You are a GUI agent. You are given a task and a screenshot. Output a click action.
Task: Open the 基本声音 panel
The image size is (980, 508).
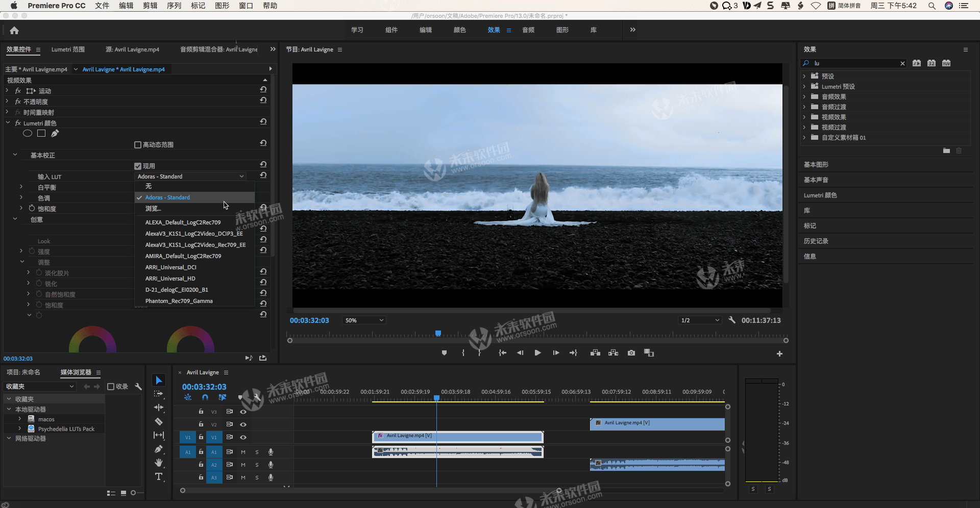tap(816, 180)
